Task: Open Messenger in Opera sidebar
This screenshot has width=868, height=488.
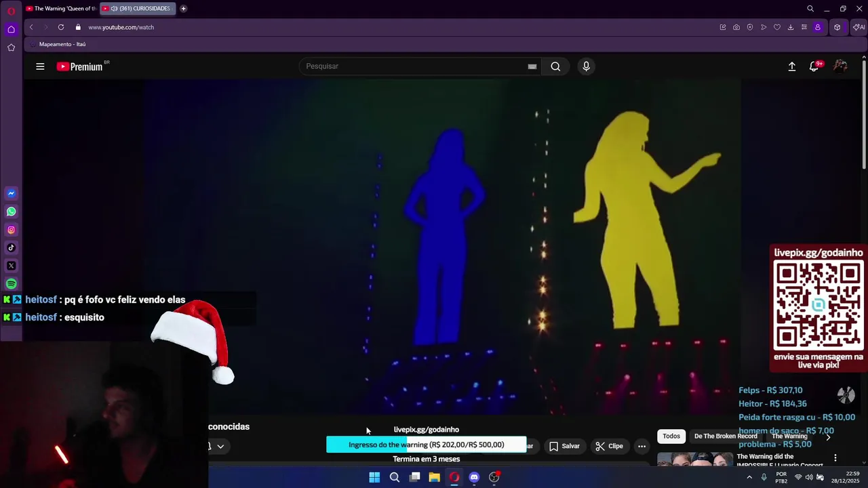Action: click(11, 194)
